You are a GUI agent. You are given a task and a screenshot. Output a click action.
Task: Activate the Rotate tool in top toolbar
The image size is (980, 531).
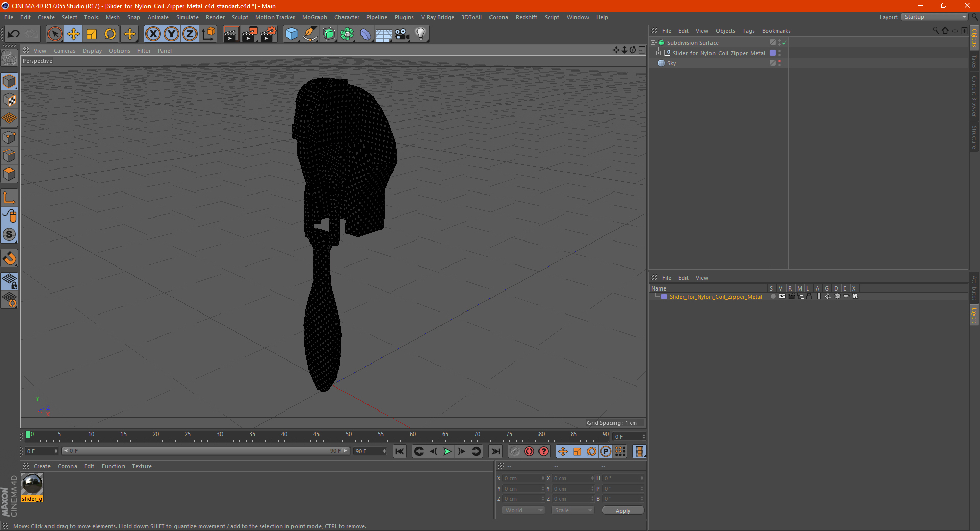110,34
